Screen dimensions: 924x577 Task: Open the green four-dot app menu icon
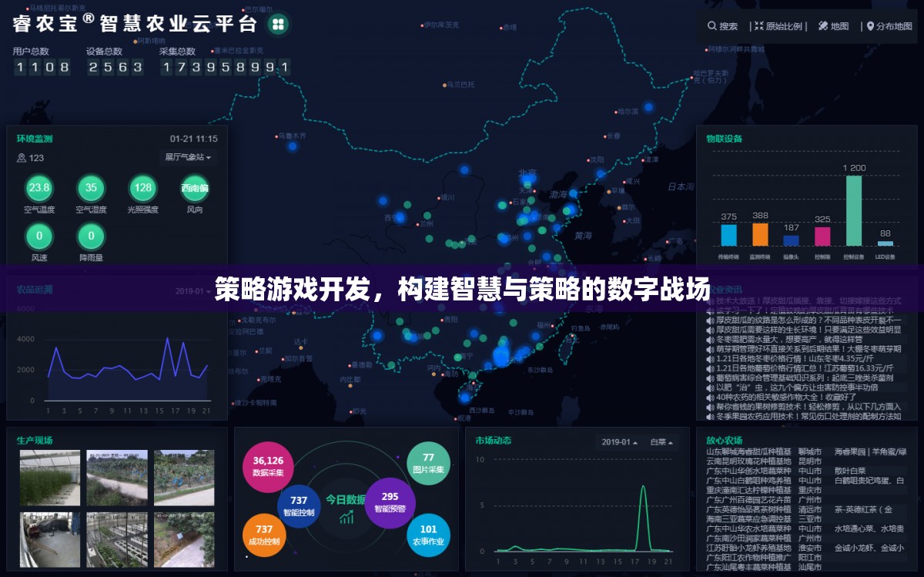tap(278, 24)
